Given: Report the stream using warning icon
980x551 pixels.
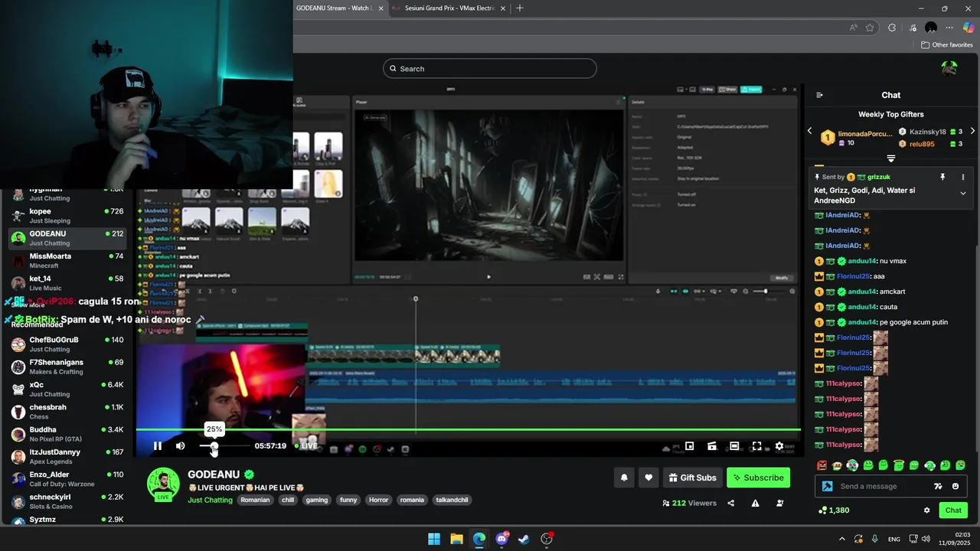Looking at the screenshot, I should [755, 503].
